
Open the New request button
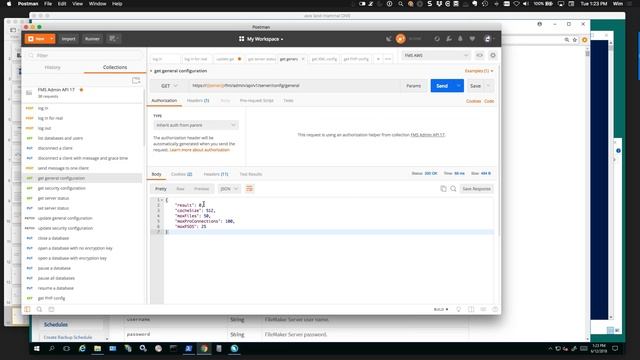(37, 39)
